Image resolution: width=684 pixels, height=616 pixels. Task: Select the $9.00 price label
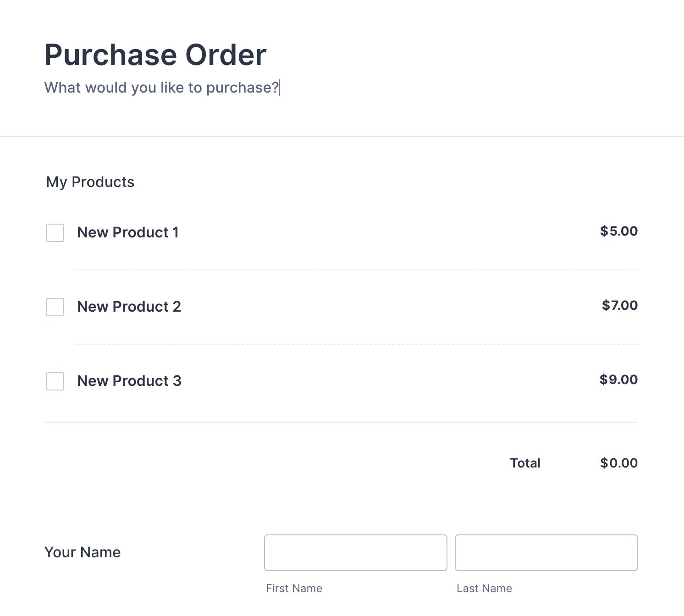(x=618, y=379)
